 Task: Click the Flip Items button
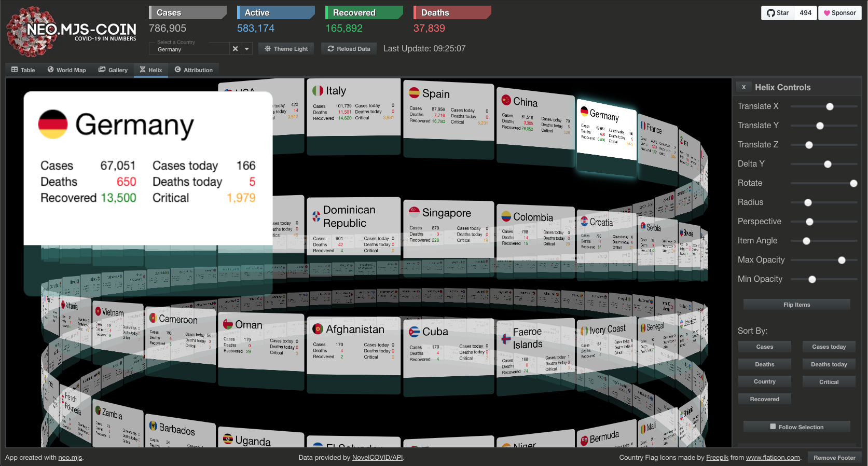(x=796, y=305)
